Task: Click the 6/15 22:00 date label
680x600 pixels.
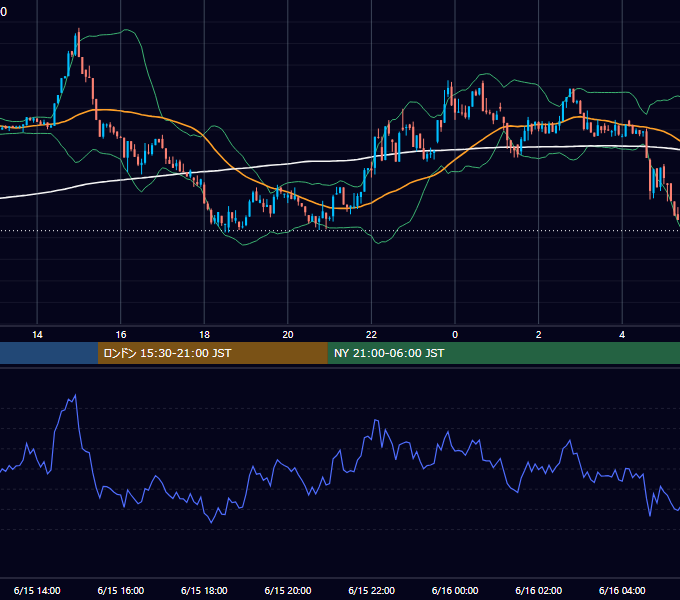Action: click(x=372, y=590)
